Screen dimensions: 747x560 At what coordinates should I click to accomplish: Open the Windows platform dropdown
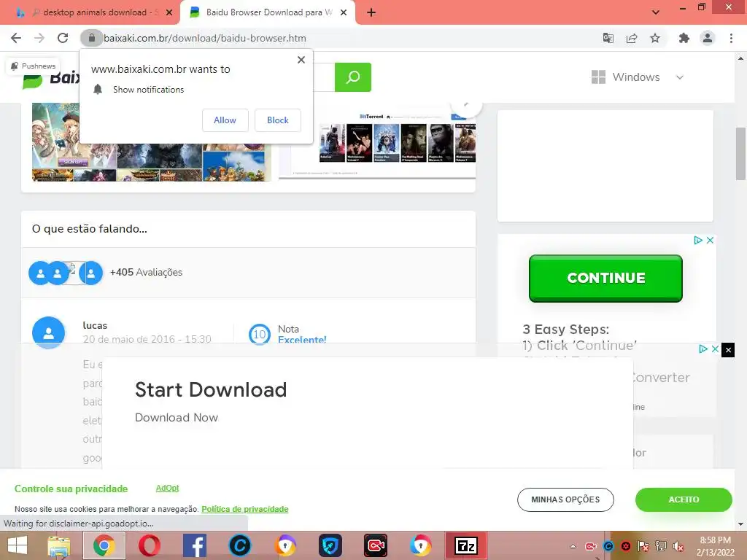point(638,77)
